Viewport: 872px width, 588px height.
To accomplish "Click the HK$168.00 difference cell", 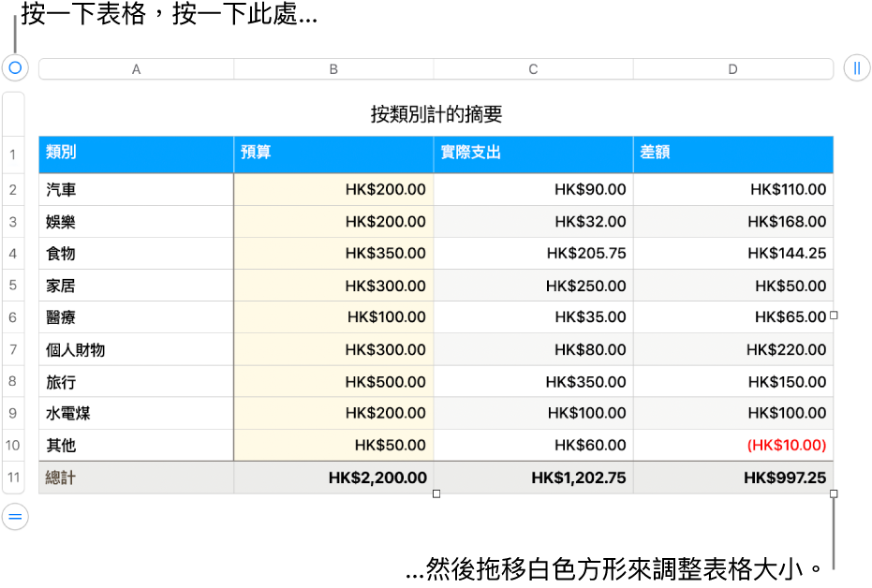I will click(x=733, y=222).
